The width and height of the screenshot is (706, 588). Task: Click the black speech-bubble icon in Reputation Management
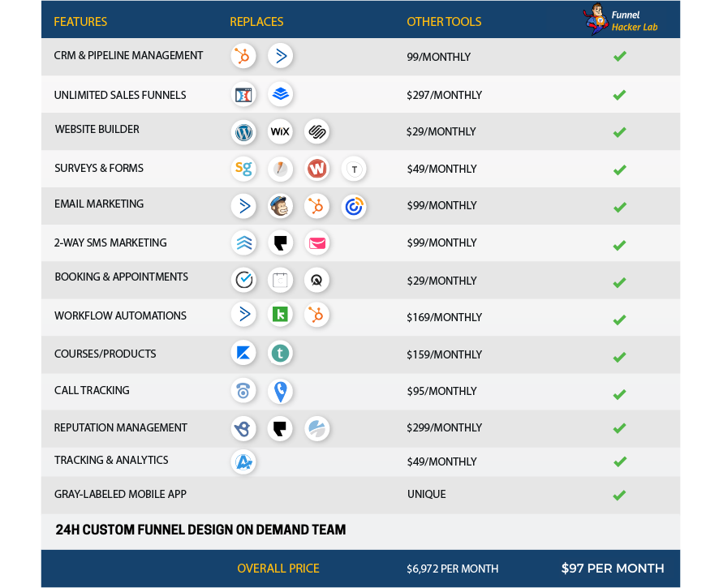pyautogui.click(x=280, y=428)
